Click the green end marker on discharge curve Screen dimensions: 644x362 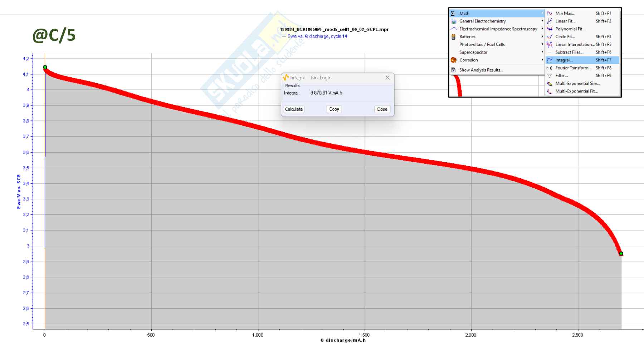coord(621,253)
